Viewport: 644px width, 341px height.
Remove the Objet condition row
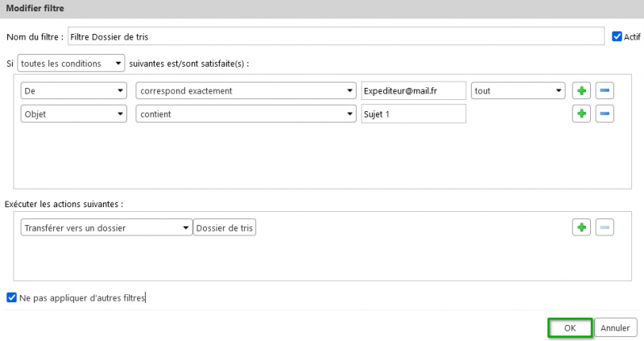click(605, 114)
